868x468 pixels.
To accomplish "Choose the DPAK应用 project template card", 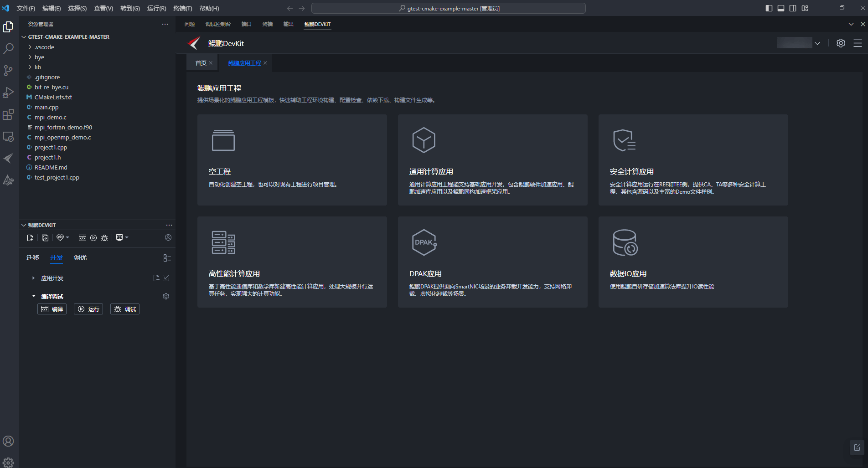I will (x=493, y=262).
